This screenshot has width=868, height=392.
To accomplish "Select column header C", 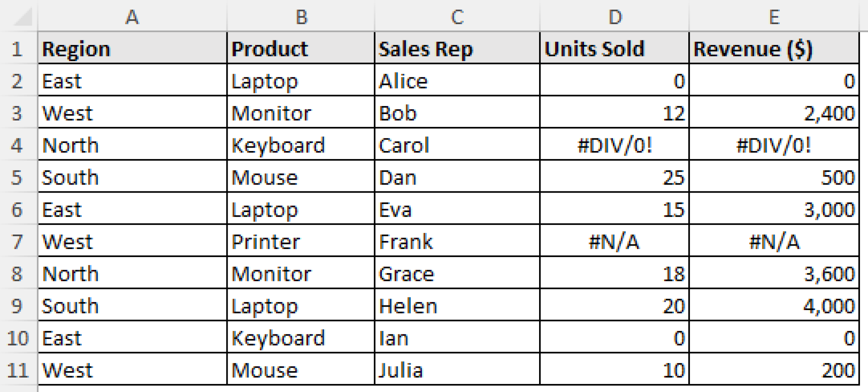I will pos(458,17).
